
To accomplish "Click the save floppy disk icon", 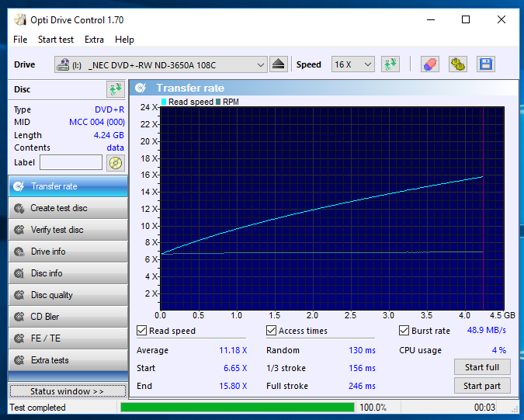I will [x=485, y=64].
